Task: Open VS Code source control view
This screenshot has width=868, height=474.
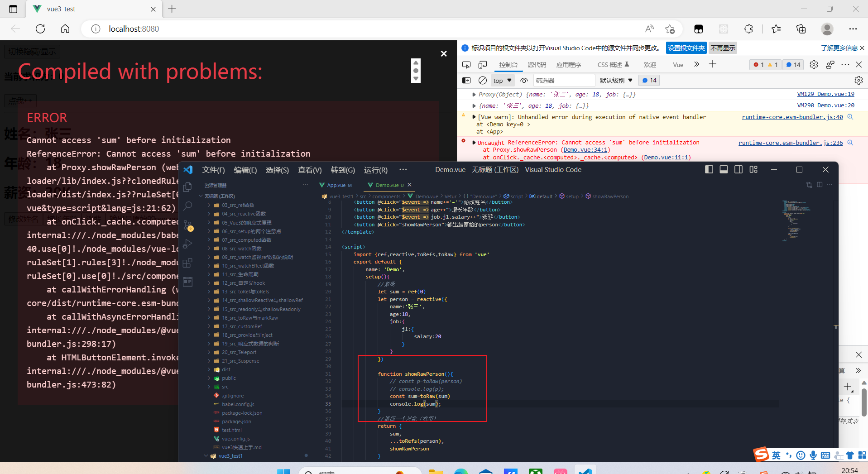Action: point(188,225)
